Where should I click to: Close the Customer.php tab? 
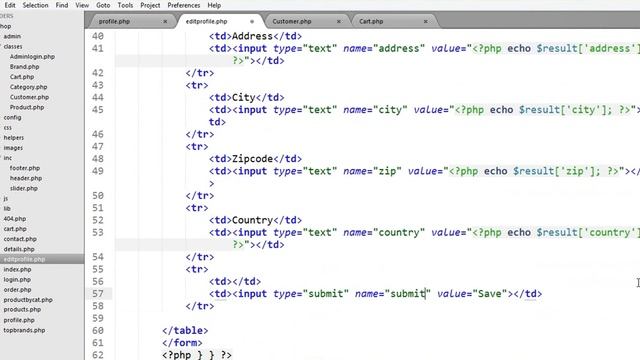click(x=338, y=21)
